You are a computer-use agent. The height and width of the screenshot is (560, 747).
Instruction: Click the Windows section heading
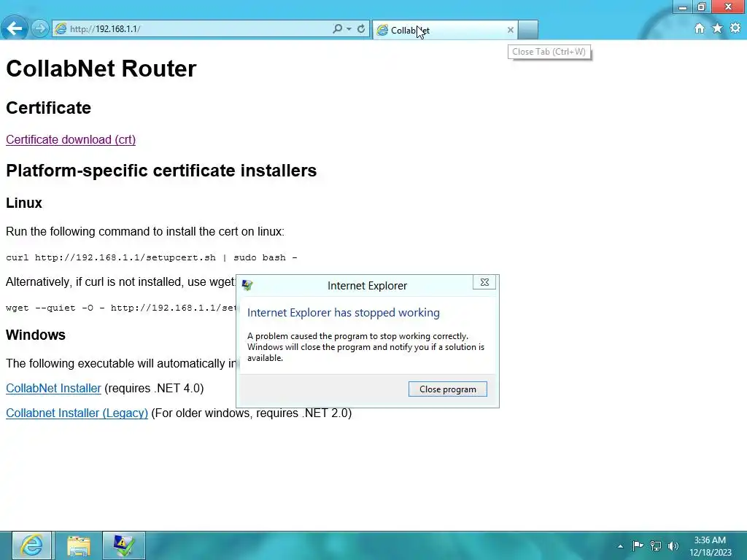click(x=36, y=335)
